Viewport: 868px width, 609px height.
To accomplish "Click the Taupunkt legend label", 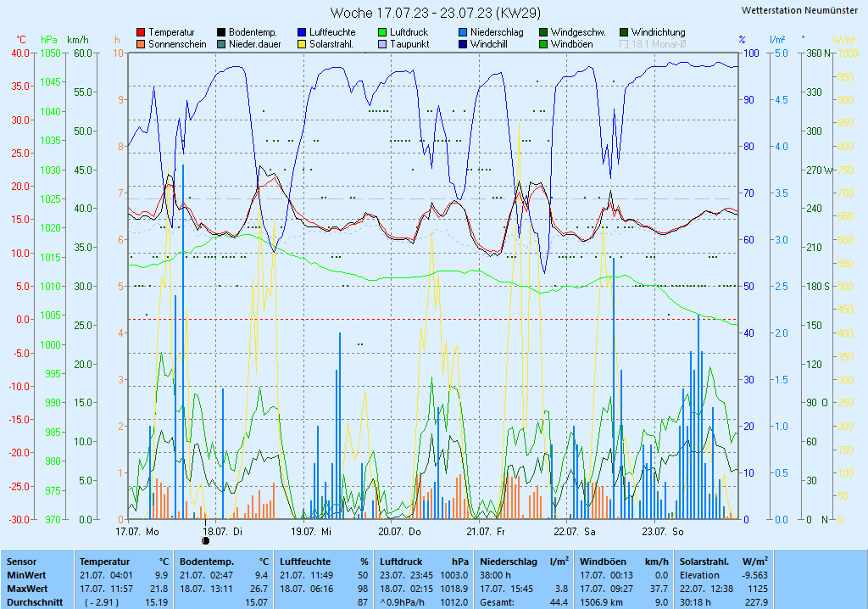I will coord(409,44).
